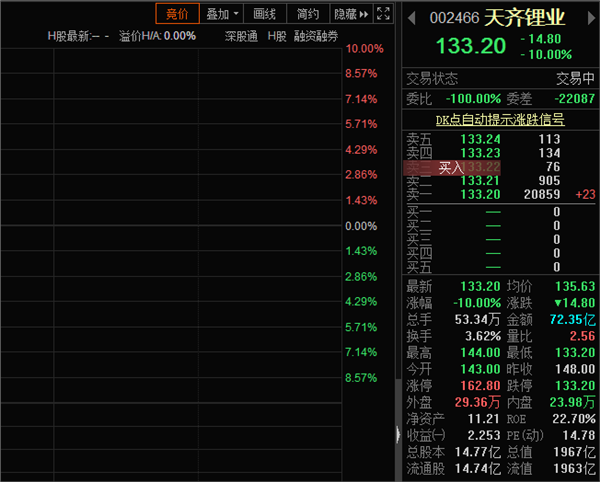The width and height of the screenshot is (600, 482).
Task: Click the 换手 value 3.62%
Action: click(483, 336)
